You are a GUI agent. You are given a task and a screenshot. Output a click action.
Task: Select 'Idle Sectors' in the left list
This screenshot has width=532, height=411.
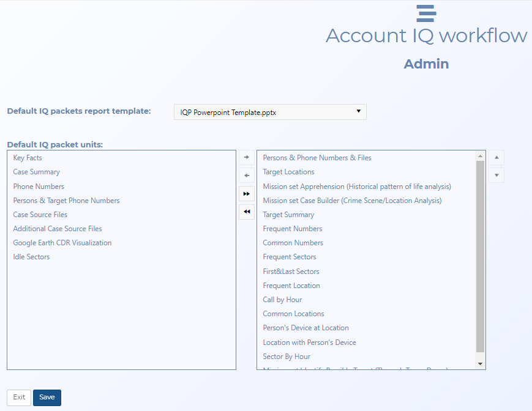tap(31, 256)
